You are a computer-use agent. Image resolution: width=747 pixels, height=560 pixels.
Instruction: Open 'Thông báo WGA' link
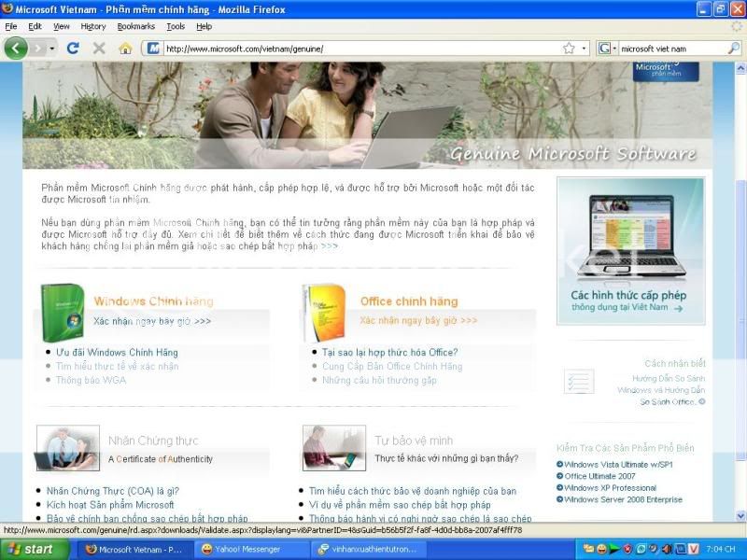click(x=91, y=380)
